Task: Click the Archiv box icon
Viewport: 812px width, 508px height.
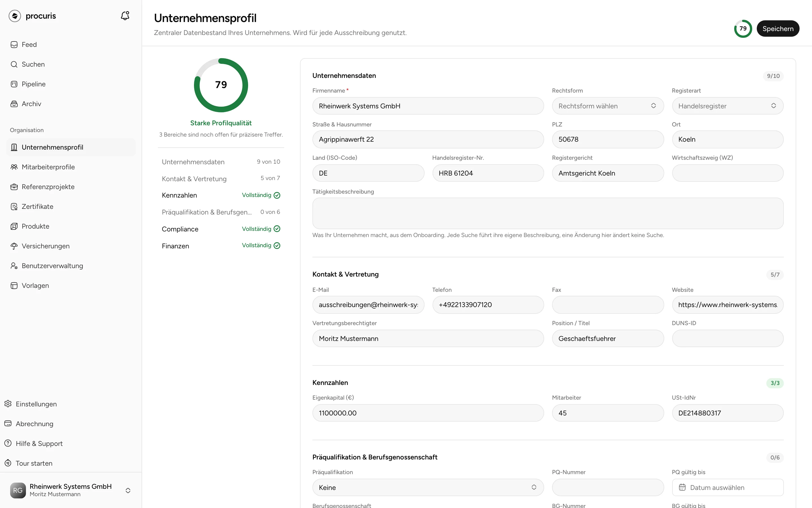Action: point(14,104)
